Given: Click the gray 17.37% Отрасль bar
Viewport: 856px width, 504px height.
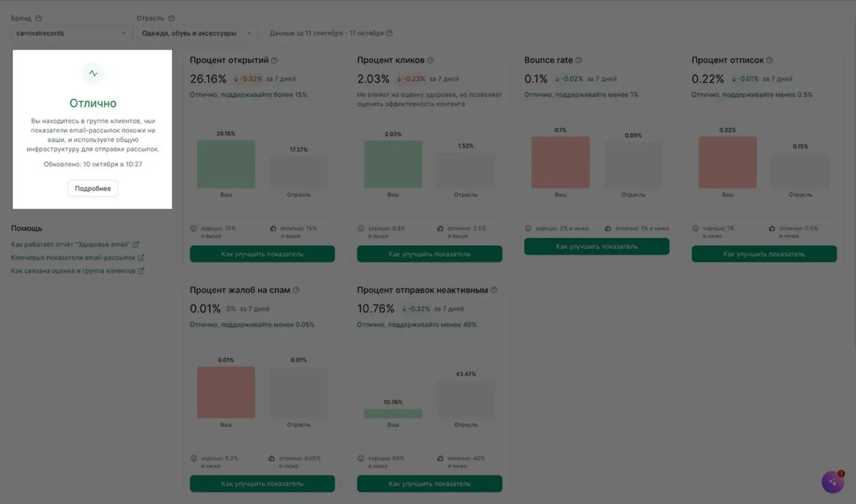Looking at the screenshot, I should point(299,172).
